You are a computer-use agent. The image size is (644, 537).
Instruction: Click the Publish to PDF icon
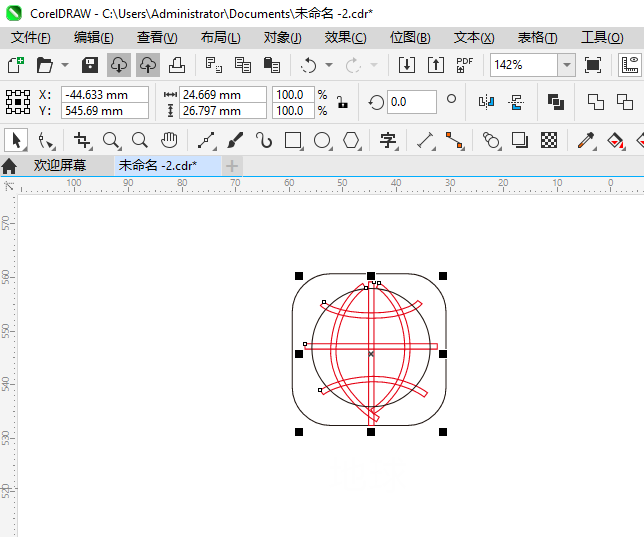click(465, 65)
